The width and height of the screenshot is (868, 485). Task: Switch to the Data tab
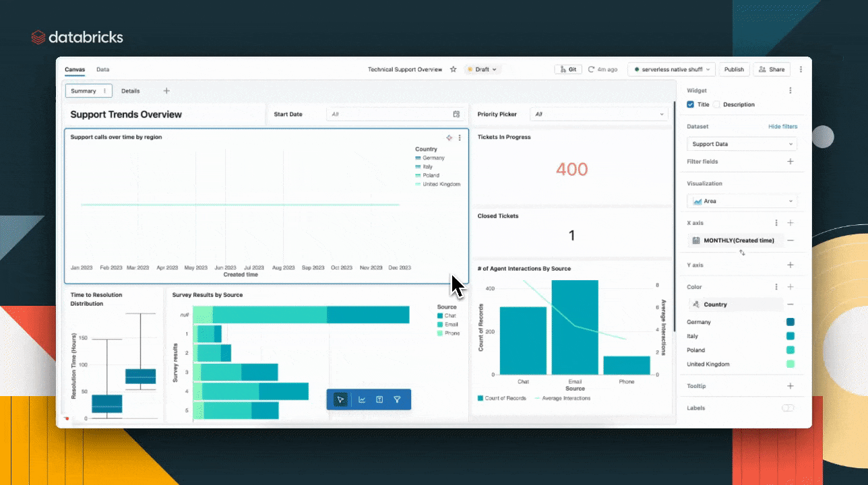click(x=102, y=69)
